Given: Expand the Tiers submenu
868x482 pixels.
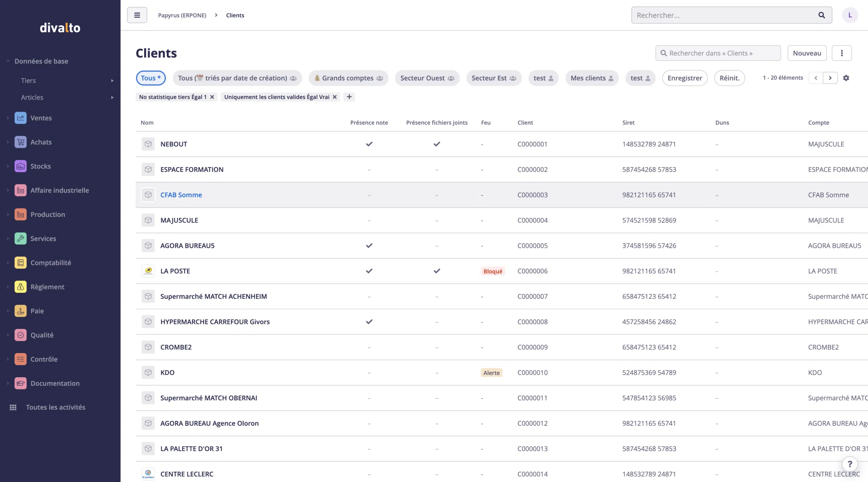Looking at the screenshot, I should [112, 81].
